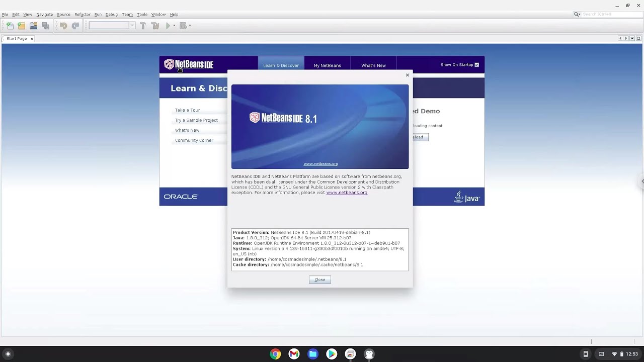Click the Wi-Fi status icon
Viewport: 644px width, 362px height.
(614, 354)
